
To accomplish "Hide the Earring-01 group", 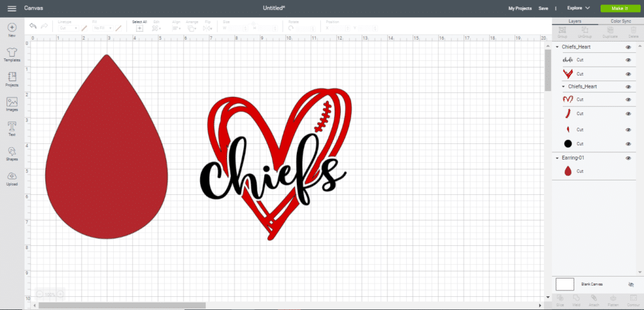I will [x=628, y=158].
